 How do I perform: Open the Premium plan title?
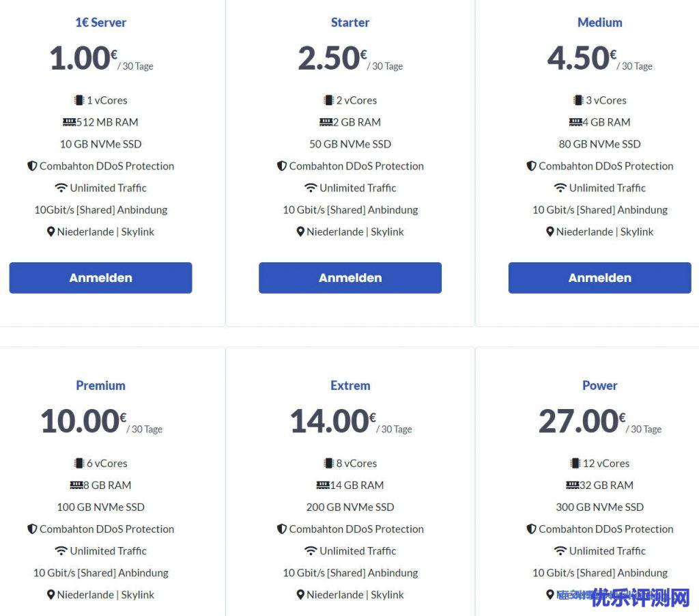click(100, 385)
